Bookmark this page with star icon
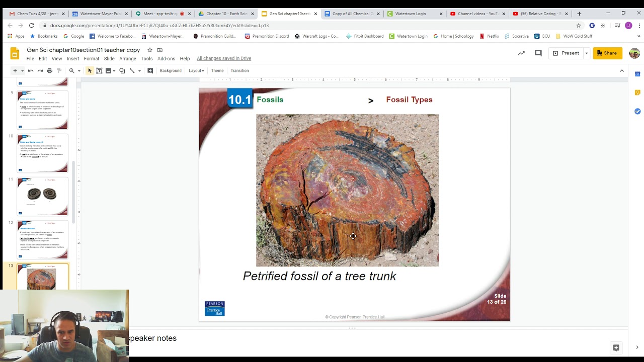This screenshot has width=644, height=362. click(579, 25)
